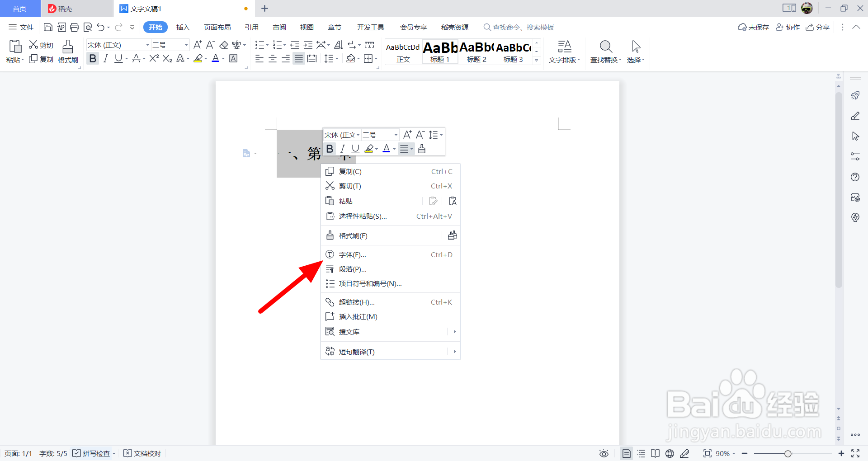Open the zoom percentage dropdown
This screenshot has width=868, height=461.
[734, 453]
